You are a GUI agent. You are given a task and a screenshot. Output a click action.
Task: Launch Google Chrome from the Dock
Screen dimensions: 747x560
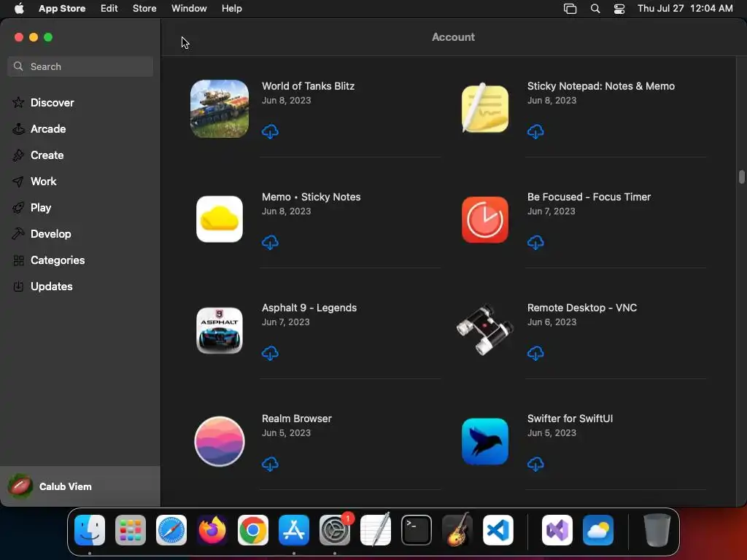pos(253,529)
